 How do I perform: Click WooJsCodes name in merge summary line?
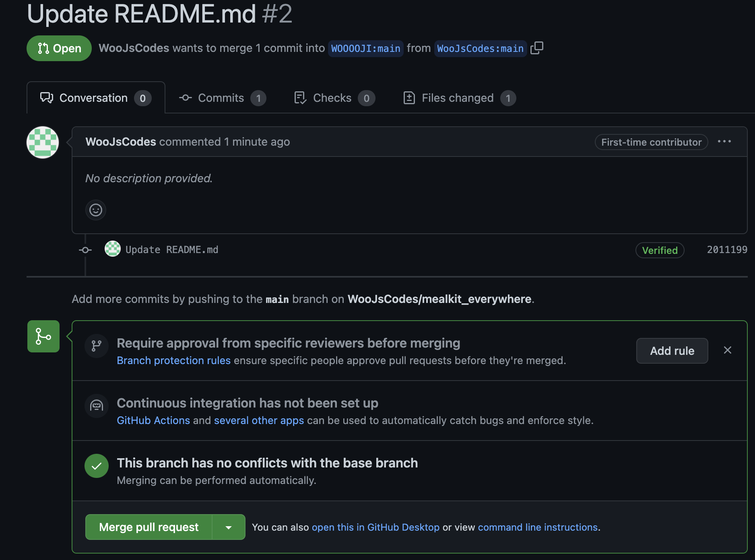[x=134, y=48]
